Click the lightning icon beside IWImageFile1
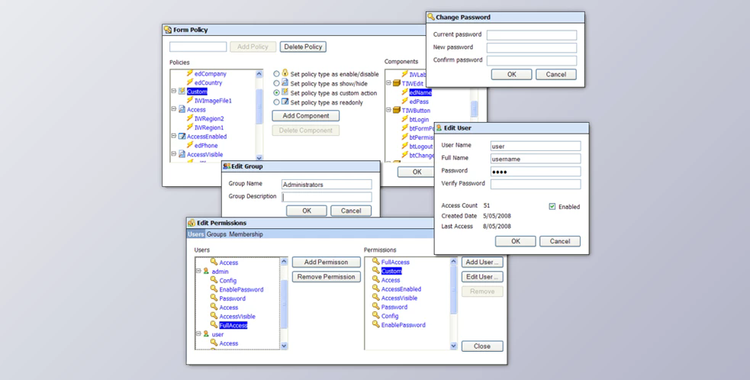The width and height of the screenshot is (750, 380). (x=190, y=100)
